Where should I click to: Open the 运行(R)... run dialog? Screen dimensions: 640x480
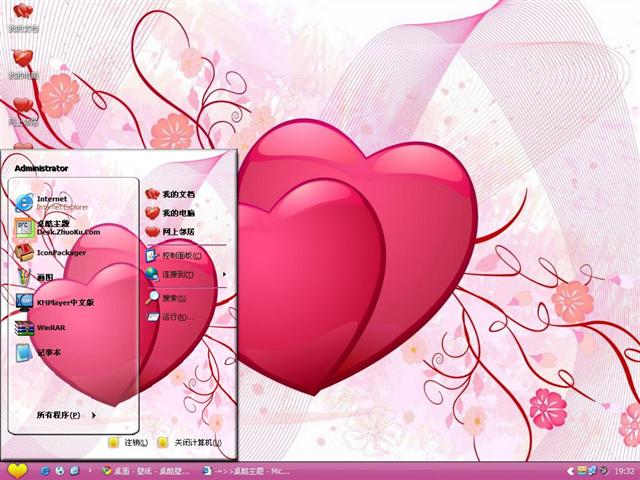point(170,316)
